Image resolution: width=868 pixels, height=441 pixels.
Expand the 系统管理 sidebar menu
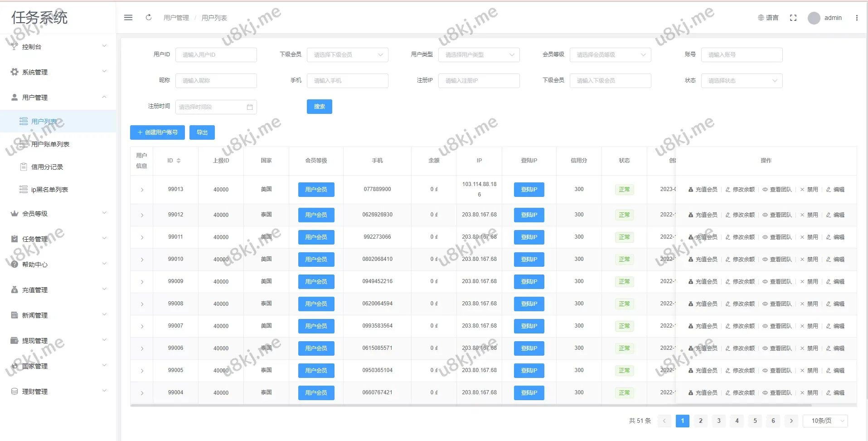coord(58,72)
